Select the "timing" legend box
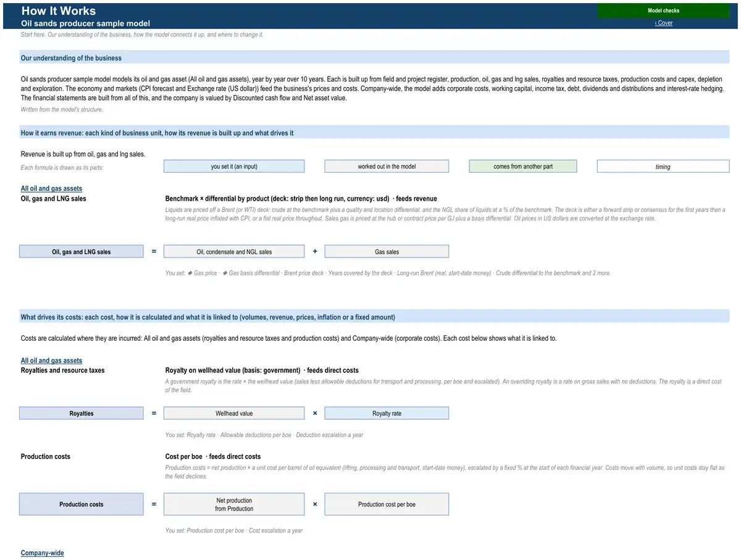741x560 pixels. coord(663,167)
